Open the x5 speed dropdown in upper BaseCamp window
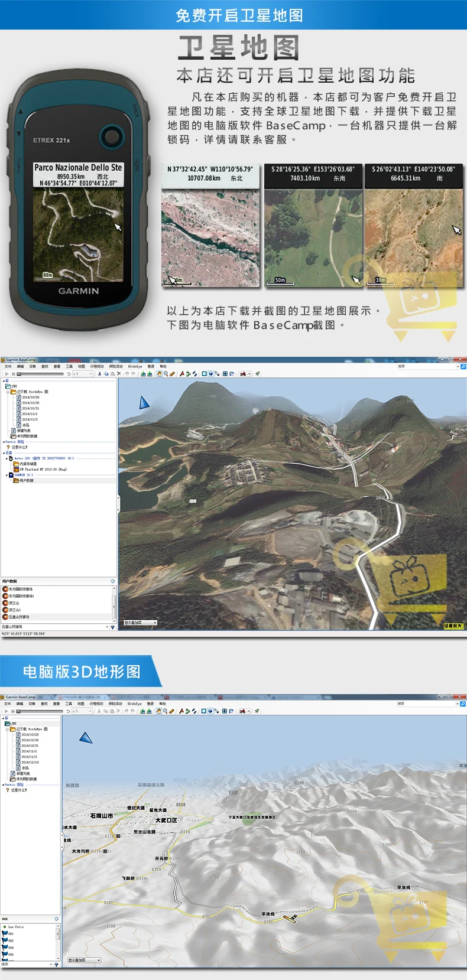 tap(83, 374)
